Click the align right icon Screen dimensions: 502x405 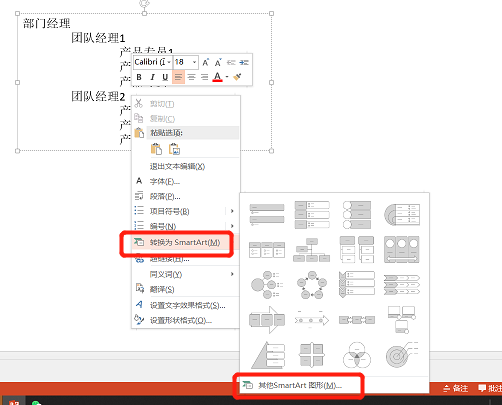(204, 77)
